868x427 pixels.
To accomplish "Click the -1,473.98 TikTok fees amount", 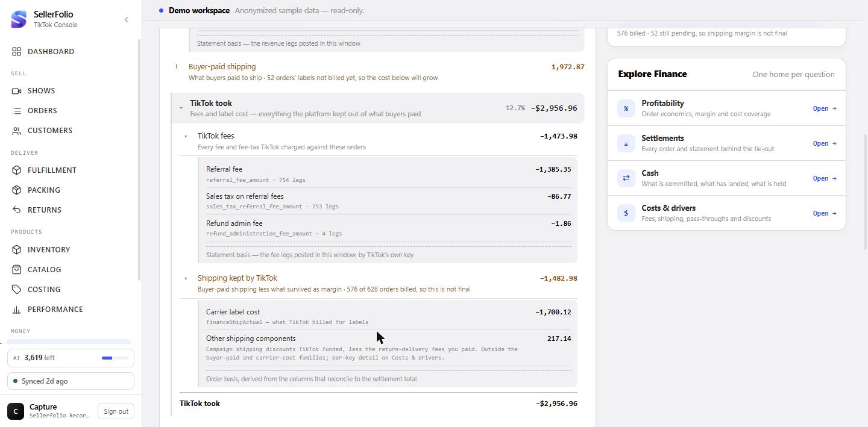I will point(558,136).
